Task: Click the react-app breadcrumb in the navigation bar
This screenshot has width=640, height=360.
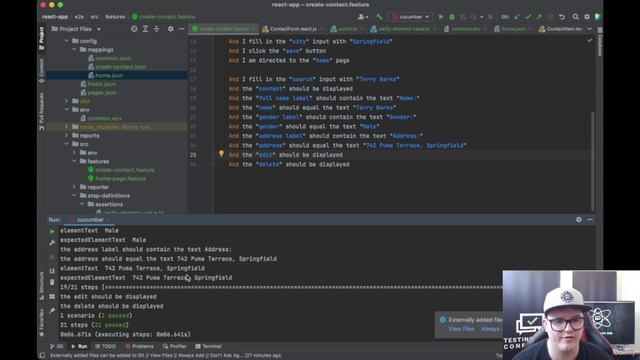Action: pyautogui.click(x=55, y=17)
